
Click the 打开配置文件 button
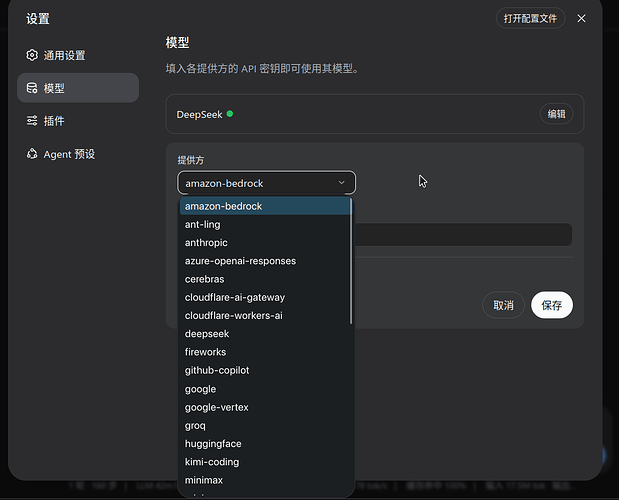click(x=530, y=19)
